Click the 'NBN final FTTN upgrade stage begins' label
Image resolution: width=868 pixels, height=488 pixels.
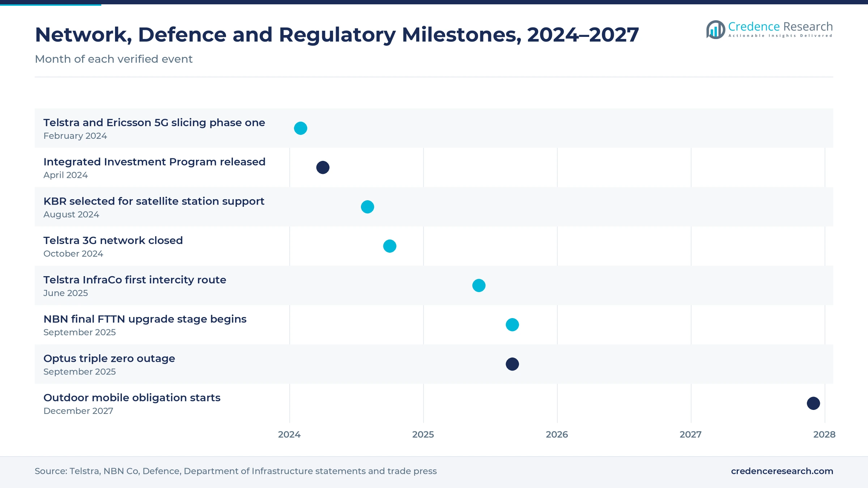point(145,319)
